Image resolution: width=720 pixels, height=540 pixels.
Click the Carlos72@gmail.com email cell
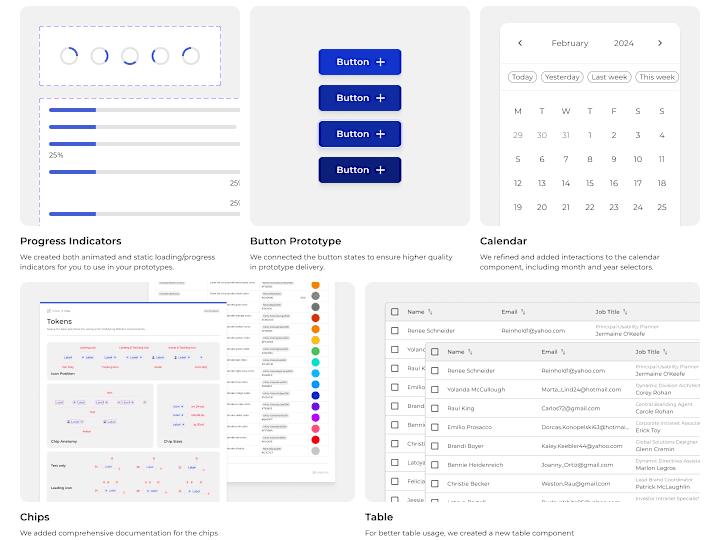click(570, 408)
